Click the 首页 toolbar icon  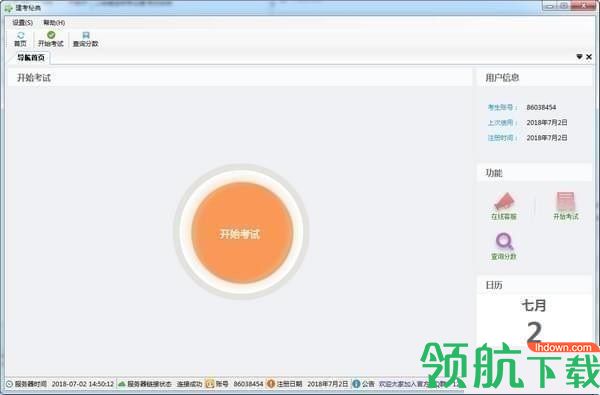[20, 39]
